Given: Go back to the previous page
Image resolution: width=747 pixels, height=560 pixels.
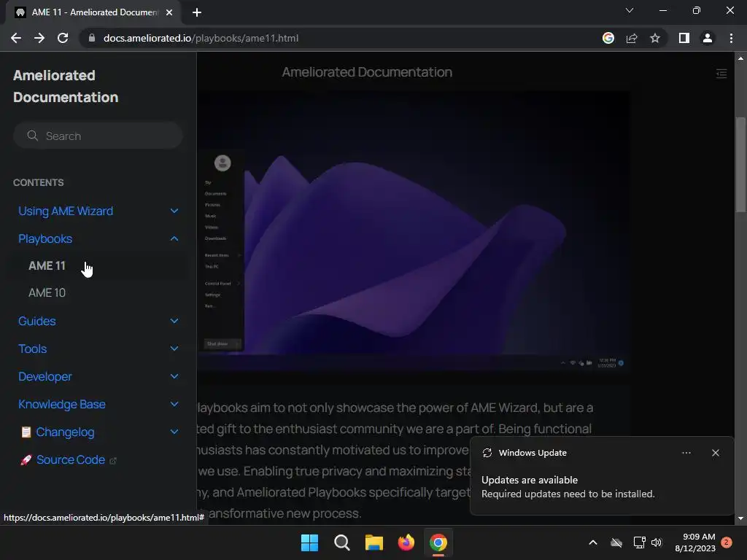Looking at the screenshot, I should tap(16, 38).
